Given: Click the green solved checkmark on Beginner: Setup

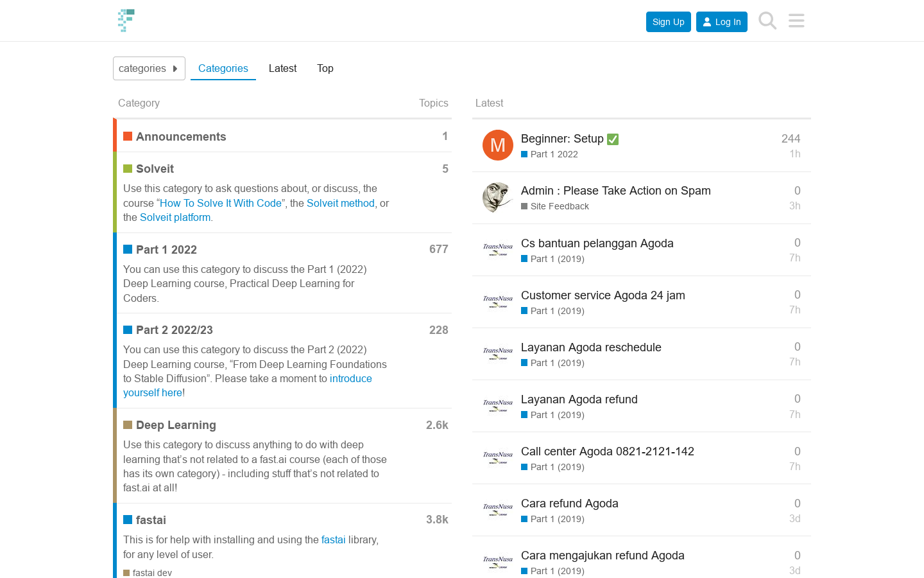Looking at the screenshot, I should [x=613, y=139].
